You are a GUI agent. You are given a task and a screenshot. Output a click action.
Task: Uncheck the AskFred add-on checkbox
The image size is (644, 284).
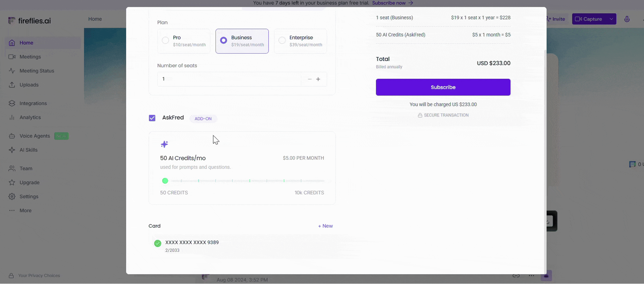click(x=152, y=118)
